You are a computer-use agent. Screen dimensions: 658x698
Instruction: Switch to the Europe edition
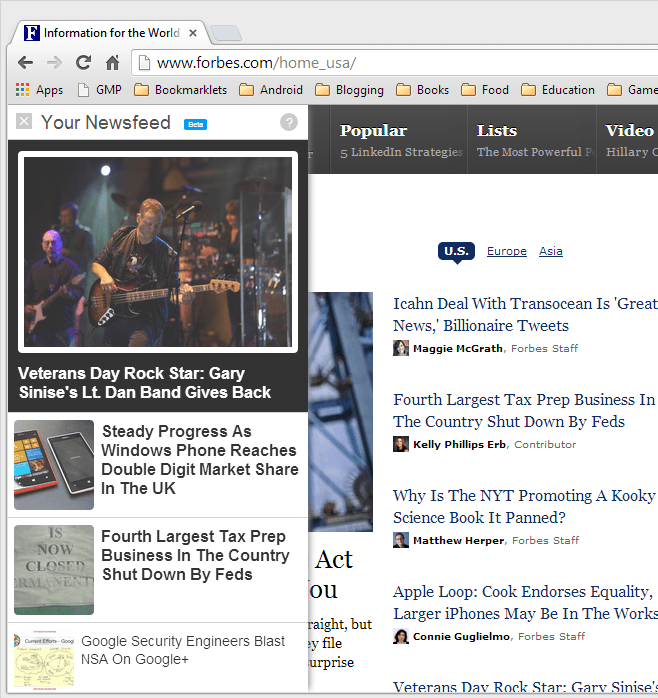tap(507, 251)
